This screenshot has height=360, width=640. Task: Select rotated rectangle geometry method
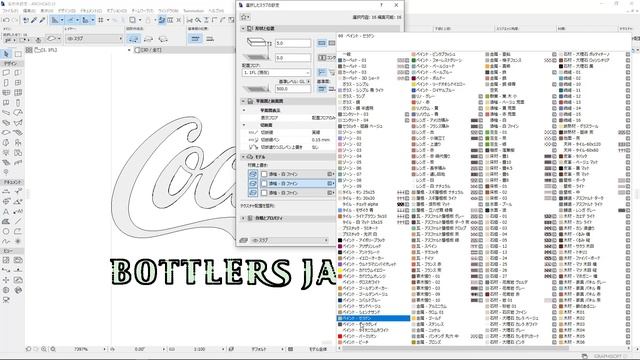pyautogui.click(x=163, y=39)
